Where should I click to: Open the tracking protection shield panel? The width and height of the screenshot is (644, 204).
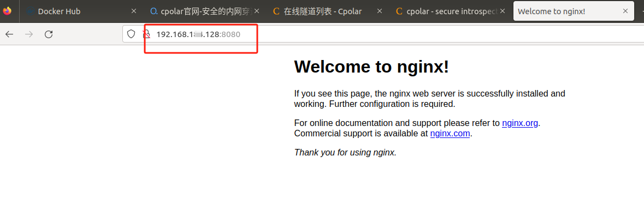pos(131,34)
